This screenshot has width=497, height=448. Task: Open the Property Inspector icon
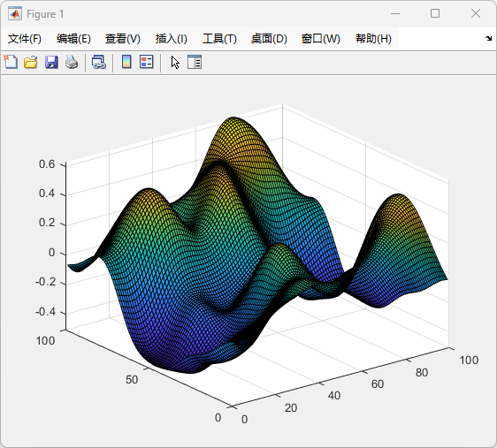[195, 62]
